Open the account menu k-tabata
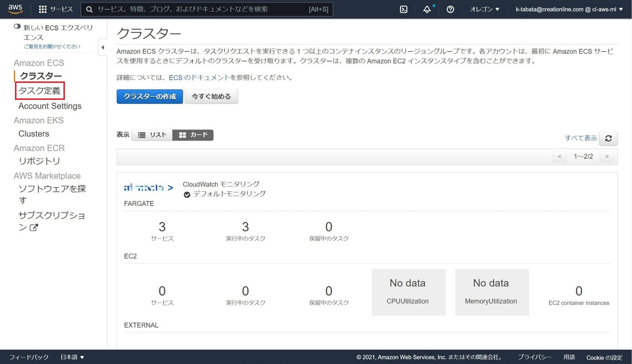632x364 pixels. pyautogui.click(x=569, y=9)
